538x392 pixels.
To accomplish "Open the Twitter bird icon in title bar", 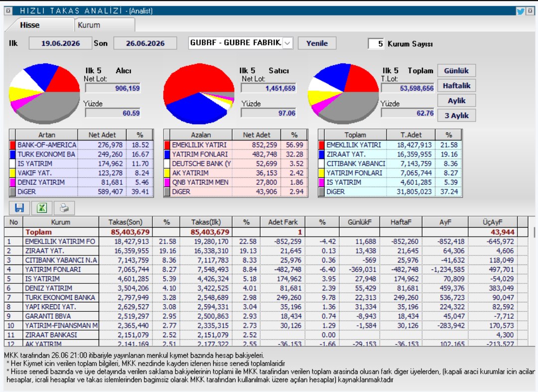I will pos(521,11).
